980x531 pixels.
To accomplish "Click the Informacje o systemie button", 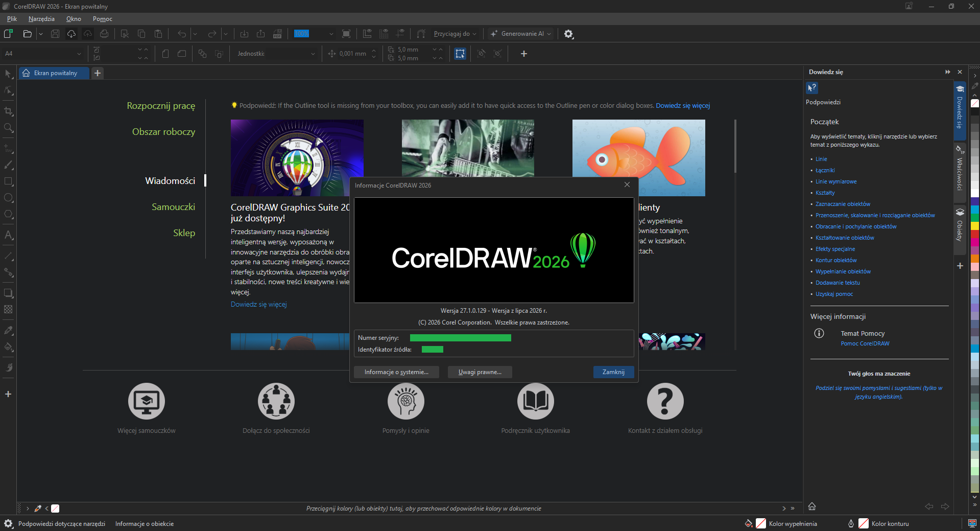I will pos(396,372).
